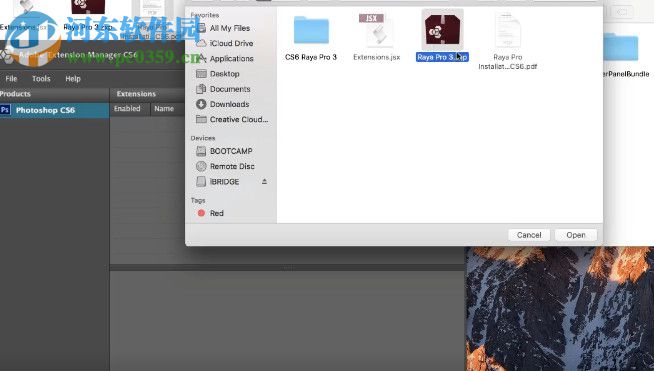Eject the iBRIDGE device
This screenshot has width=654, height=371.
264,181
